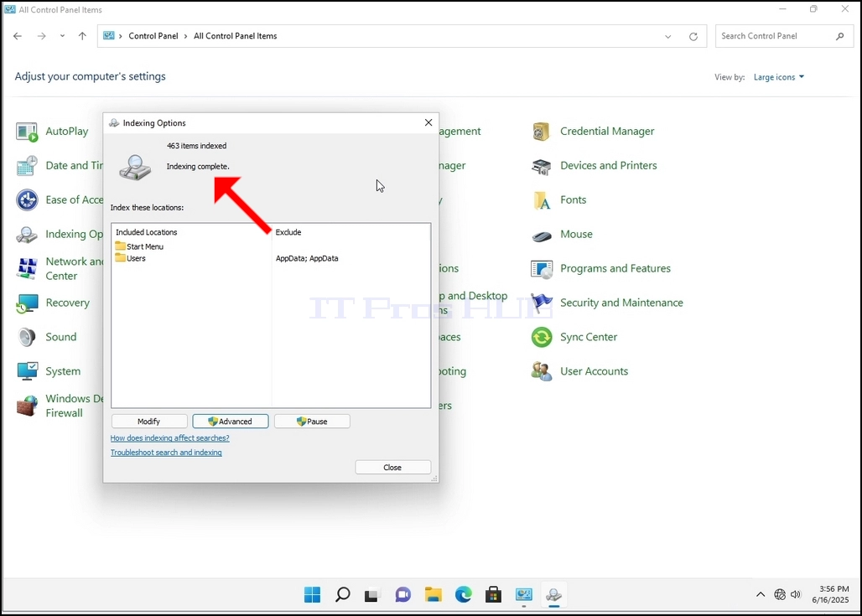Show hidden tray icons chevron
Image resolution: width=862 pixels, height=616 pixels.
pyautogui.click(x=761, y=594)
